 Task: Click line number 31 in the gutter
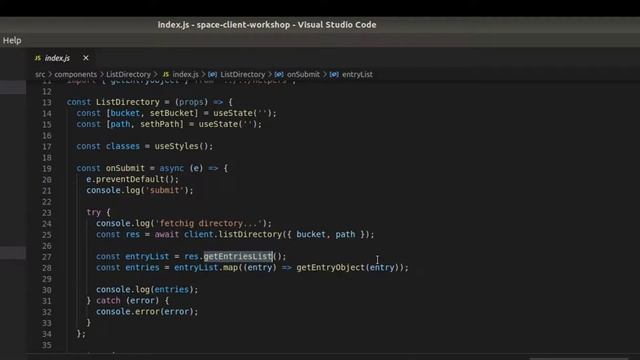click(47, 301)
